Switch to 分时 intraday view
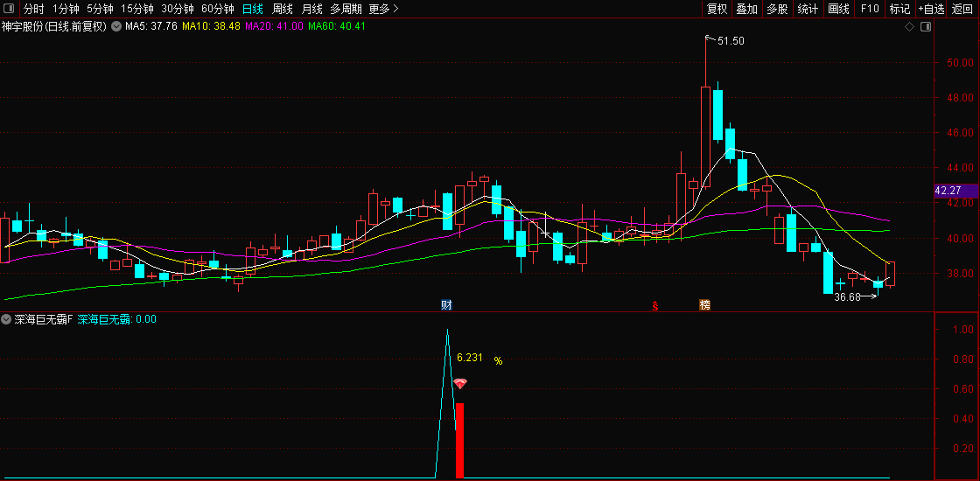The height and width of the screenshot is (481, 980). tap(34, 9)
